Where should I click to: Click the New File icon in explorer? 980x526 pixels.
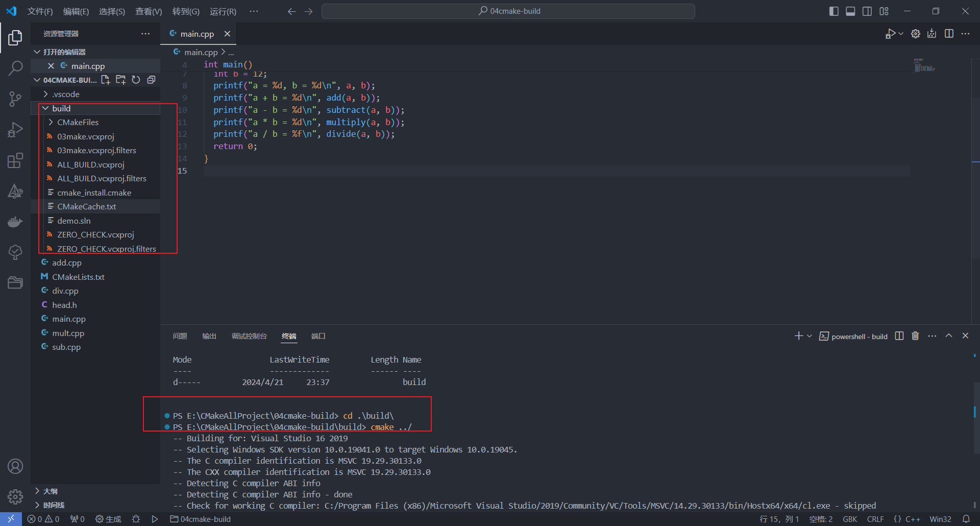pyautogui.click(x=106, y=80)
